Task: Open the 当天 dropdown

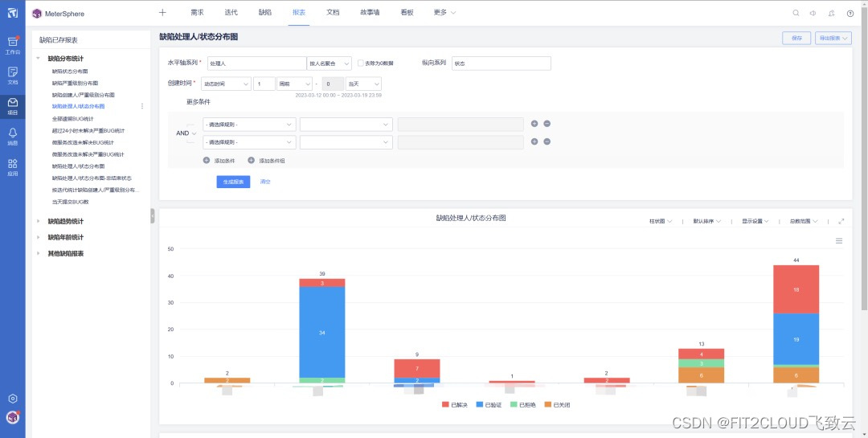Action: click(x=363, y=84)
